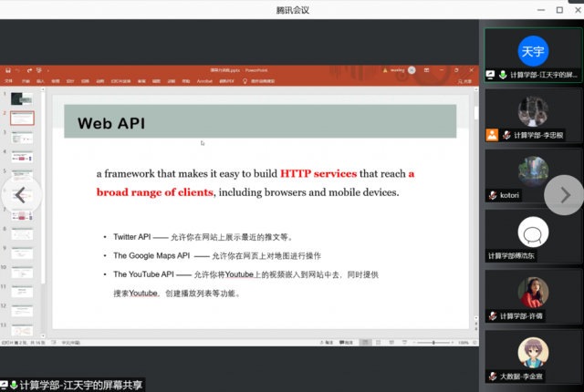This screenshot has height=392, width=584.
Task: Click the 计算学部傅浩东 participant tile
Action: (x=533, y=235)
